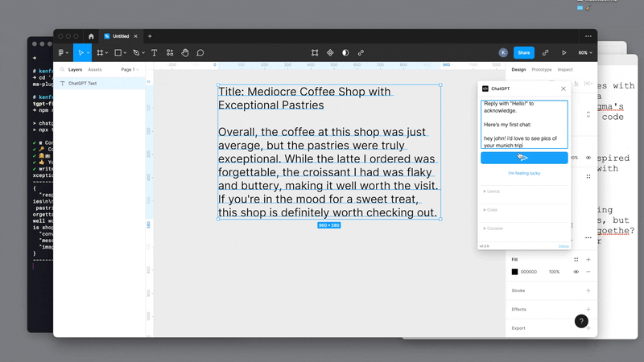Add an effect with plus icon
This screenshot has width=644, height=362.
(588, 309)
